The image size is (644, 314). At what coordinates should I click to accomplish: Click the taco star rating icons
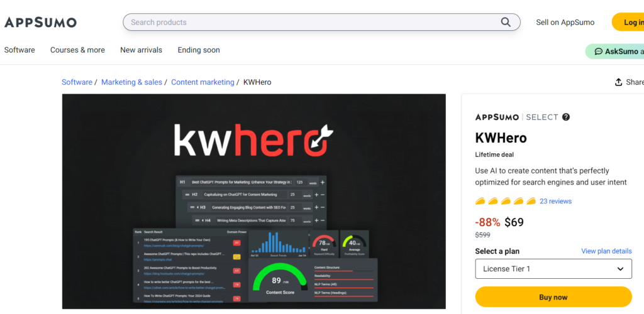pos(505,201)
